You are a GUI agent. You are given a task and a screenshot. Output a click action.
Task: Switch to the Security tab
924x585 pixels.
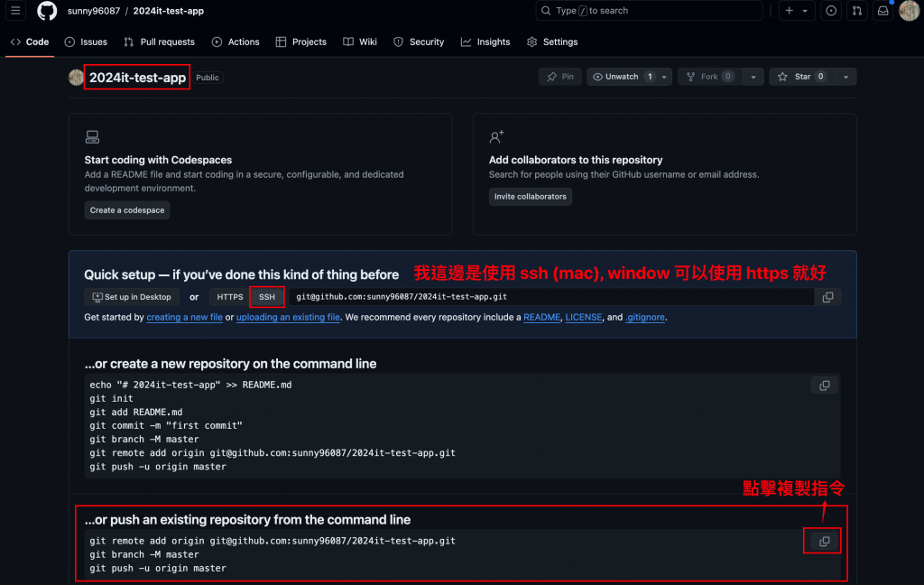419,42
